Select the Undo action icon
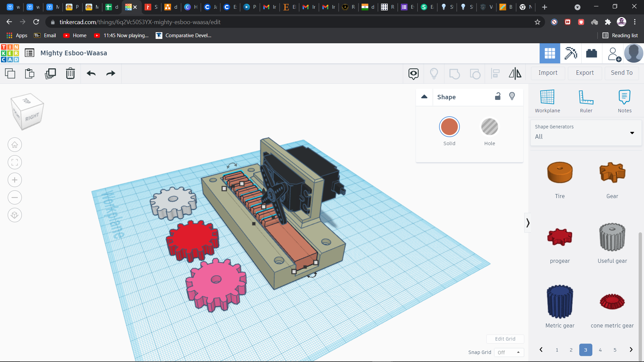 pos(91,73)
